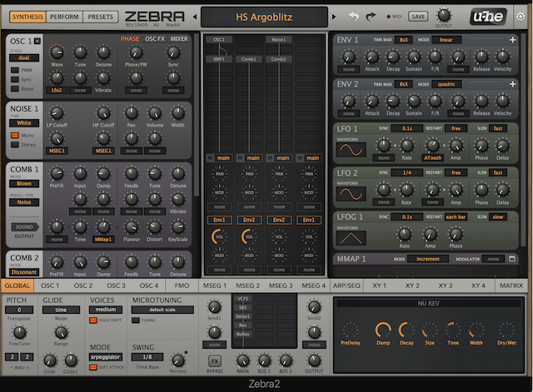Open ENV 2 mode 'quadric' selector

click(446, 84)
